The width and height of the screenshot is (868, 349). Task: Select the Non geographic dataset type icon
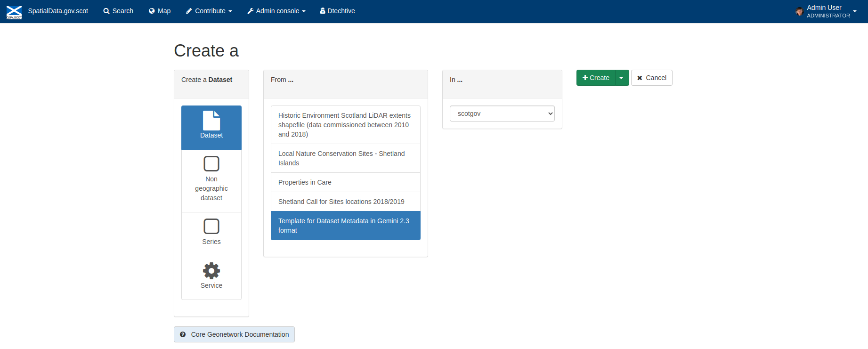pyautogui.click(x=211, y=164)
